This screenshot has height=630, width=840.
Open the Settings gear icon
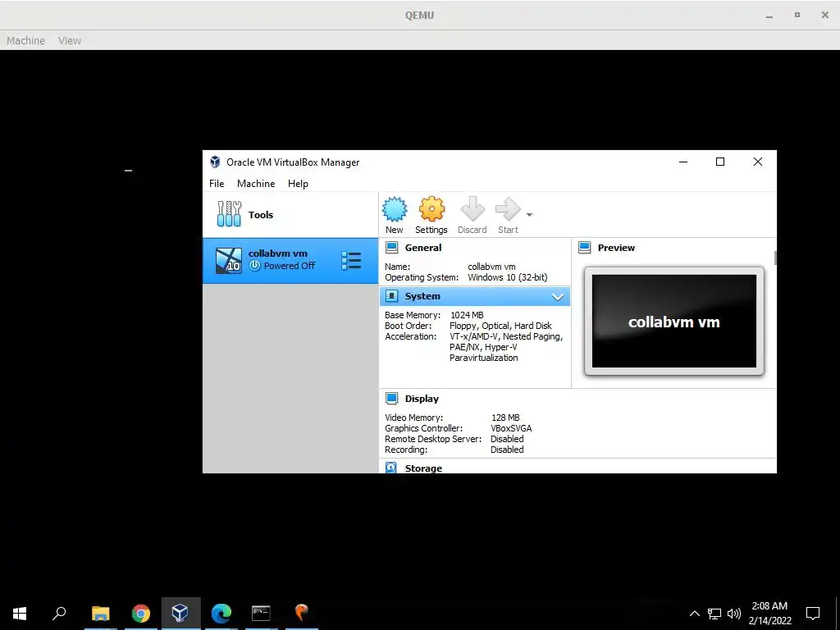[431, 209]
